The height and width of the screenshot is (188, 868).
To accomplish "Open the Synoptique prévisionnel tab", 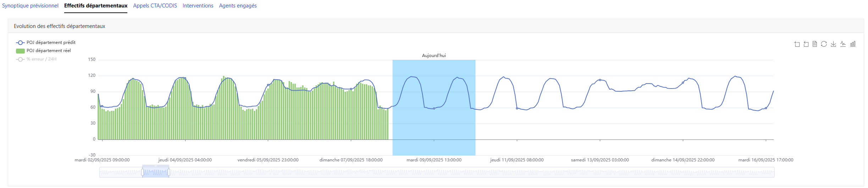I will click(30, 6).
